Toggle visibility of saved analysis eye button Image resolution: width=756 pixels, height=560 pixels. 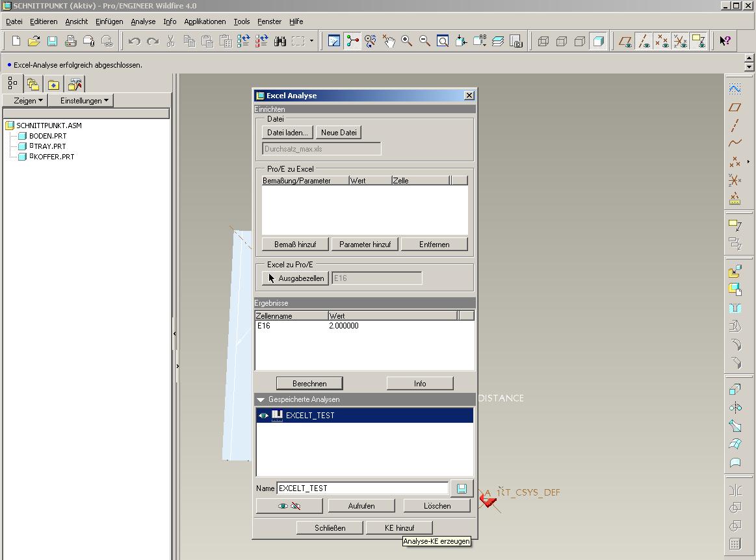click(x=289, y=506)
